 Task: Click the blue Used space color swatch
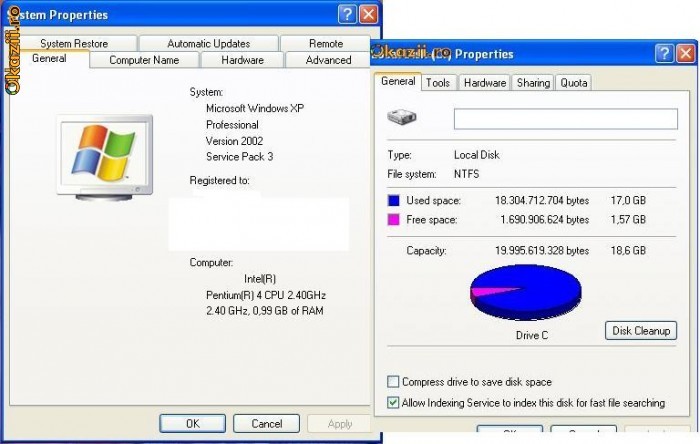[x=393, y=200]
